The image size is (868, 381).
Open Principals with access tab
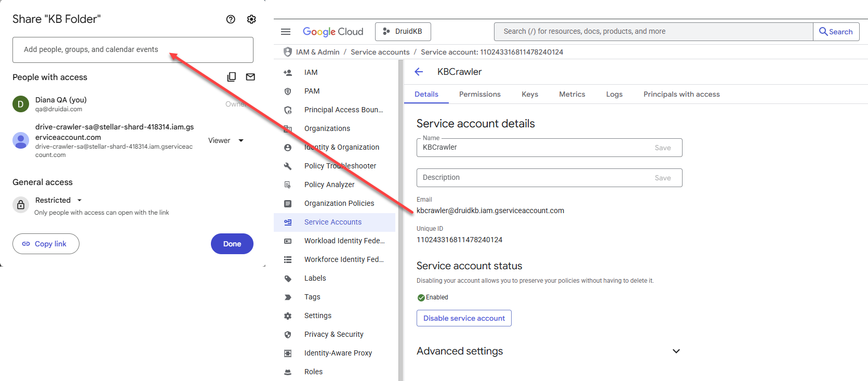click(x=682, y=94)
